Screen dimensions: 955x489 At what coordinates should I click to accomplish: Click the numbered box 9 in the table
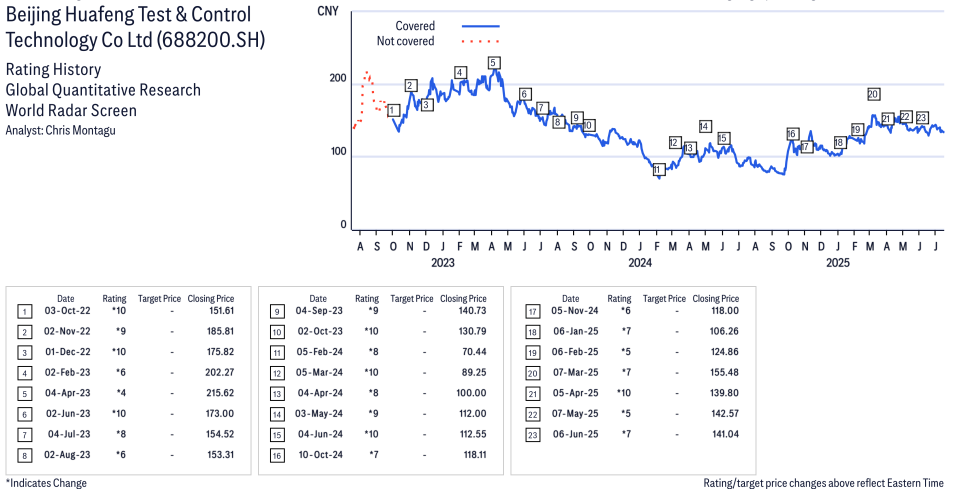(277, 312)
